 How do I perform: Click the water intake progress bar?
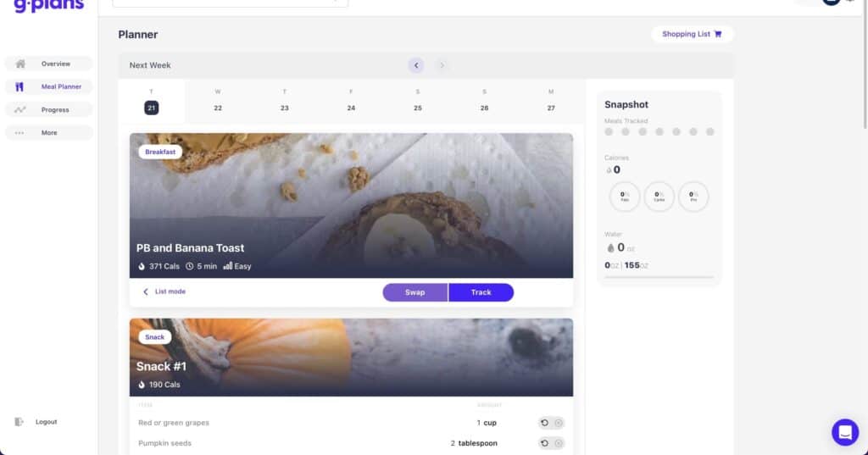point(659,277)
